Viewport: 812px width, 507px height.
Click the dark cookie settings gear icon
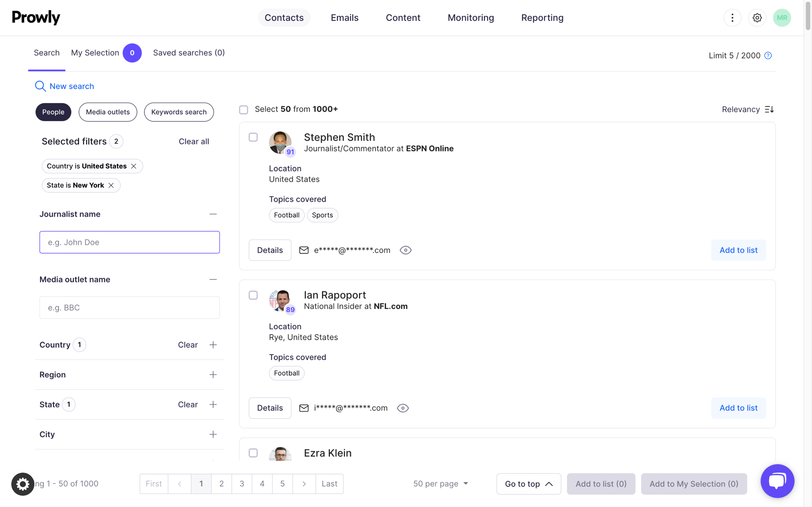(23, 484)
